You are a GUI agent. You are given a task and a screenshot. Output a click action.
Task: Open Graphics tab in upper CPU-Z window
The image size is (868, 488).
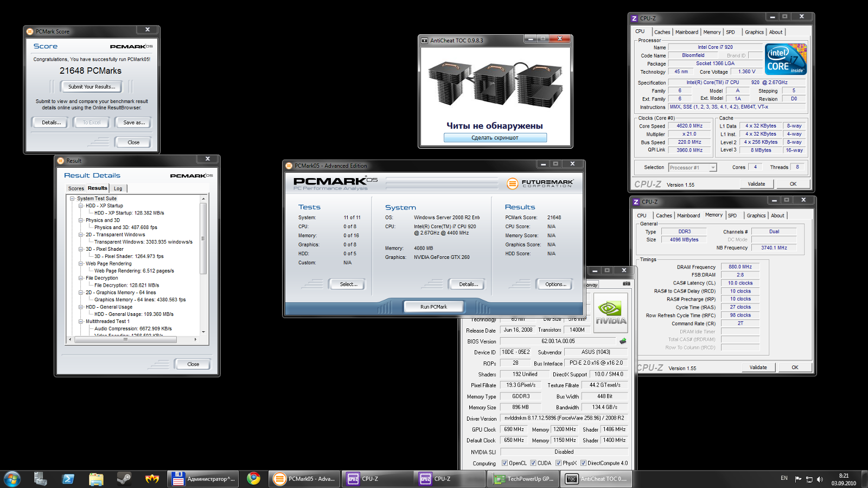point(754,32)
